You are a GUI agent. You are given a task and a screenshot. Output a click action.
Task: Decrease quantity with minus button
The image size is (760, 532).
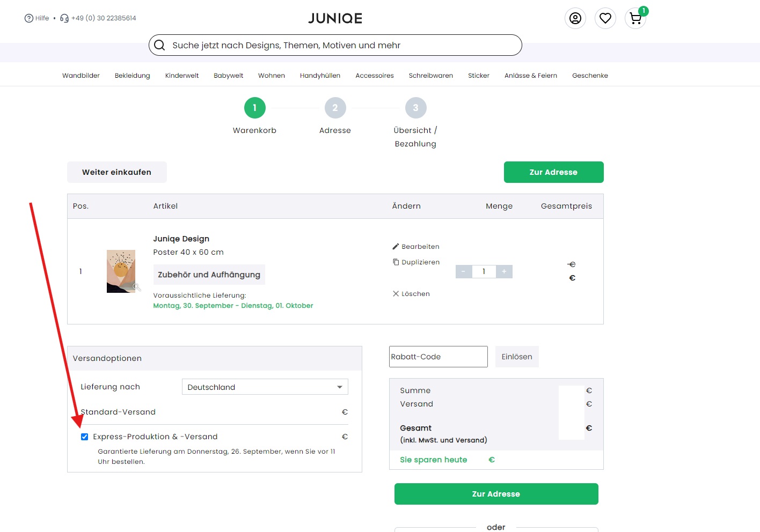tap(464, 271)
